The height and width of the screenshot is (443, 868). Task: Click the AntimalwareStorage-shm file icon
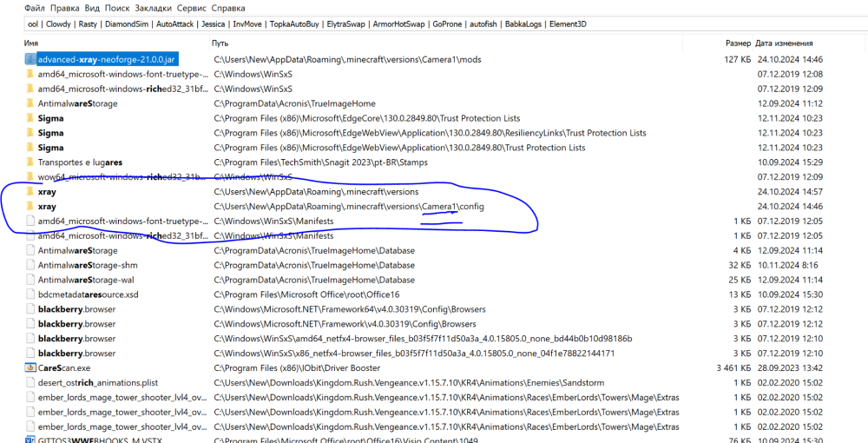tap(30, 265)
